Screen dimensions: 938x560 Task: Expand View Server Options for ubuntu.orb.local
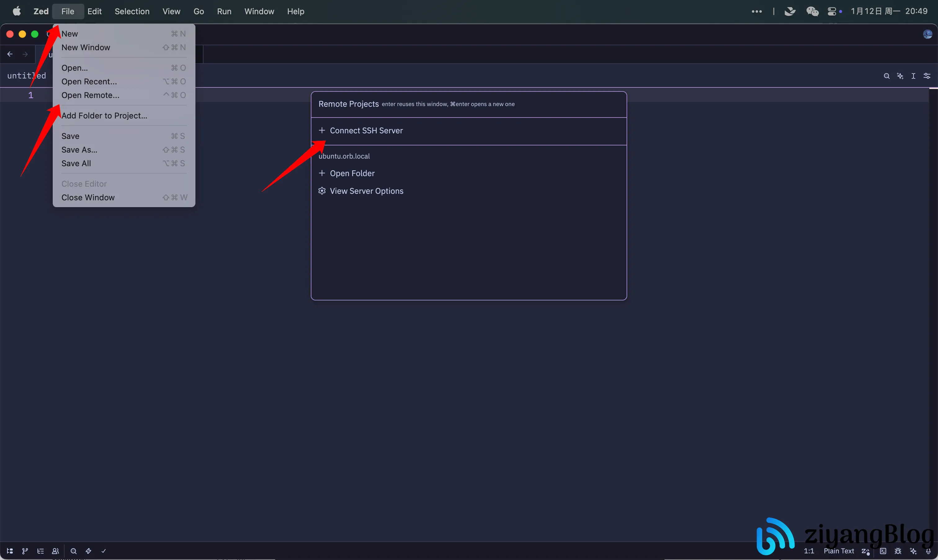pos(366,191)
